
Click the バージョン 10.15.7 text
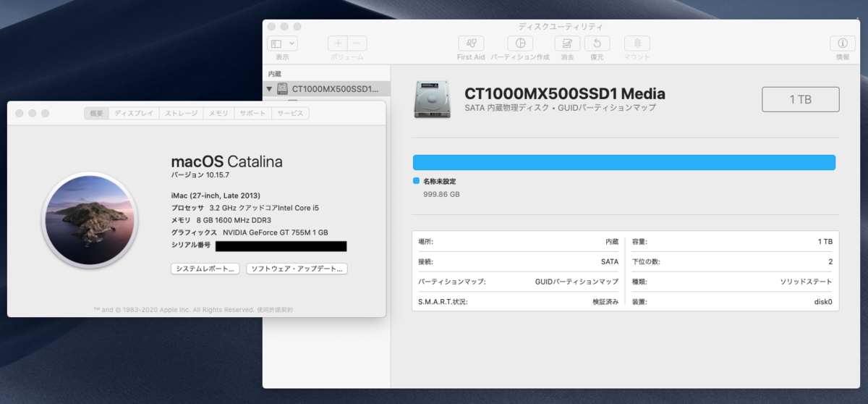point(200,175)
